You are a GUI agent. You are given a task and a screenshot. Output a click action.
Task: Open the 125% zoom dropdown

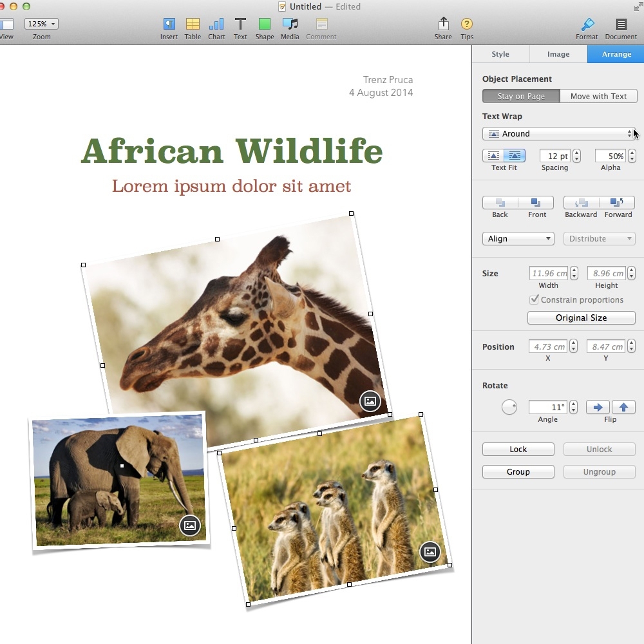coord(42,24)
